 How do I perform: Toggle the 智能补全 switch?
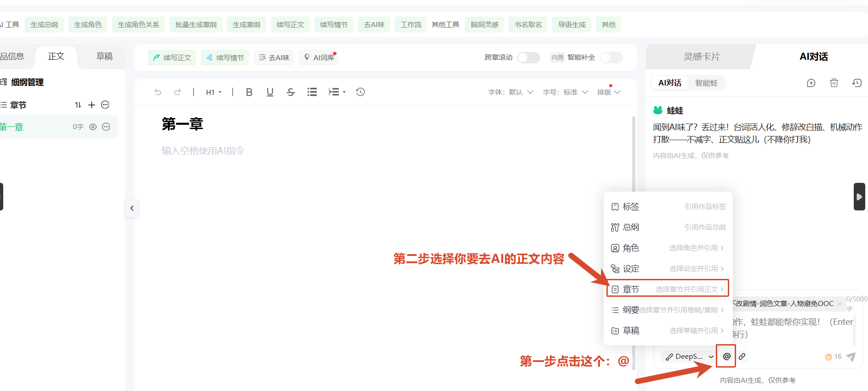[611, 57]
